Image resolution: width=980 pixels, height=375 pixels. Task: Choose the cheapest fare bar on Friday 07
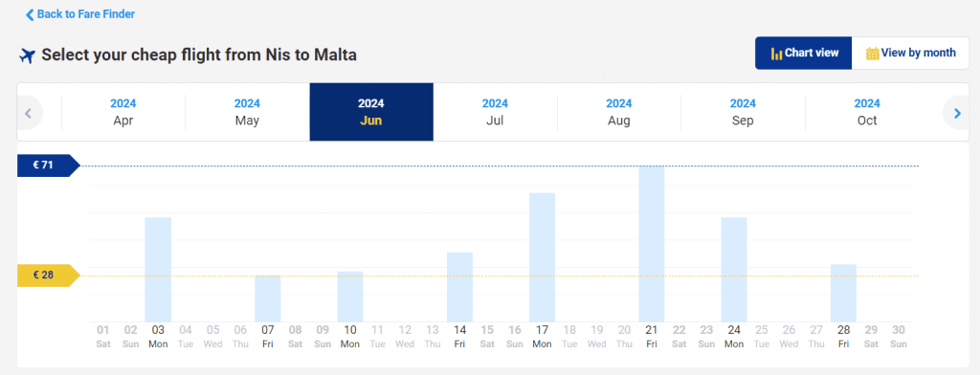pos(268,298)
